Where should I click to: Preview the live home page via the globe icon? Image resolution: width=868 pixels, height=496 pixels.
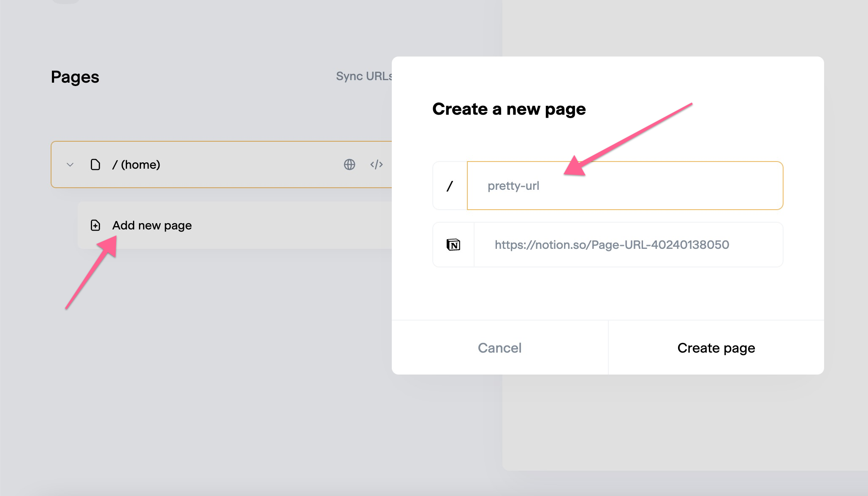[x=349, y=164]
